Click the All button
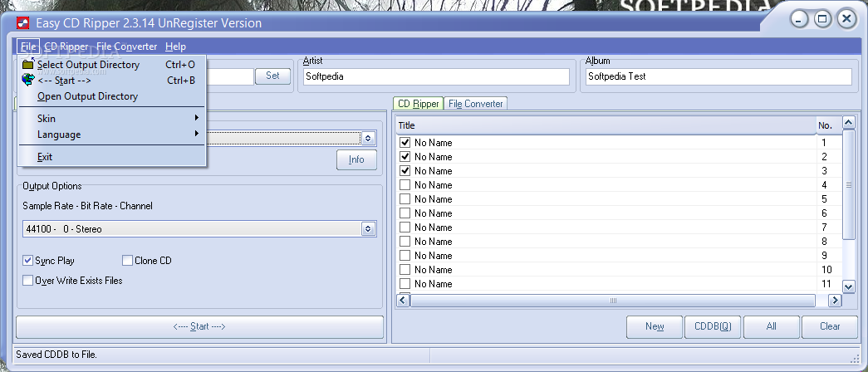Screen dimensions: 868x372 [x=771, y=326]
